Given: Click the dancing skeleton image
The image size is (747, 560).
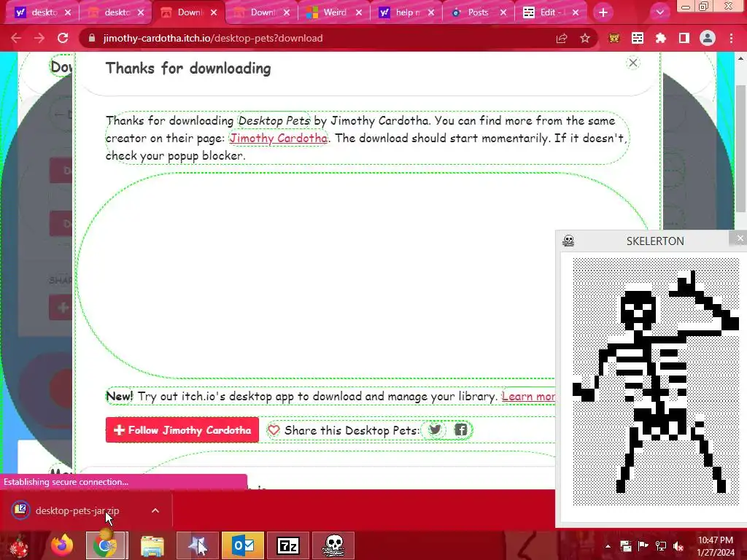Looking at the screenshot, I should click(x=656, y=381).
